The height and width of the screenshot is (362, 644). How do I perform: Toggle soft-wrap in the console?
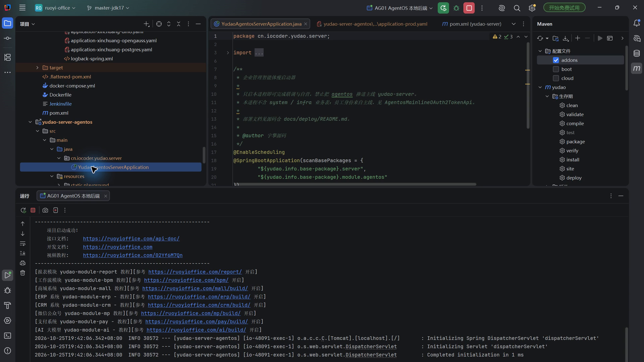(22, 243)
